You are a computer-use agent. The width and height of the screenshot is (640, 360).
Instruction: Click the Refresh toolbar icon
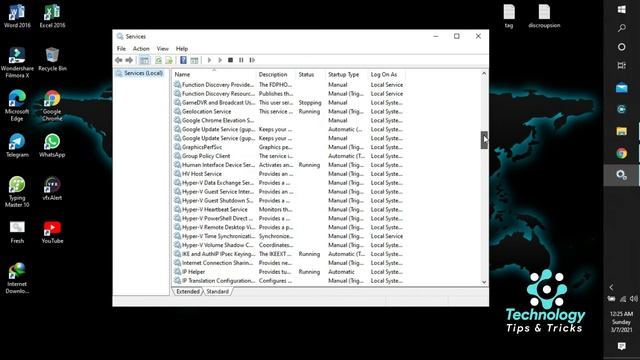point(158,60)
